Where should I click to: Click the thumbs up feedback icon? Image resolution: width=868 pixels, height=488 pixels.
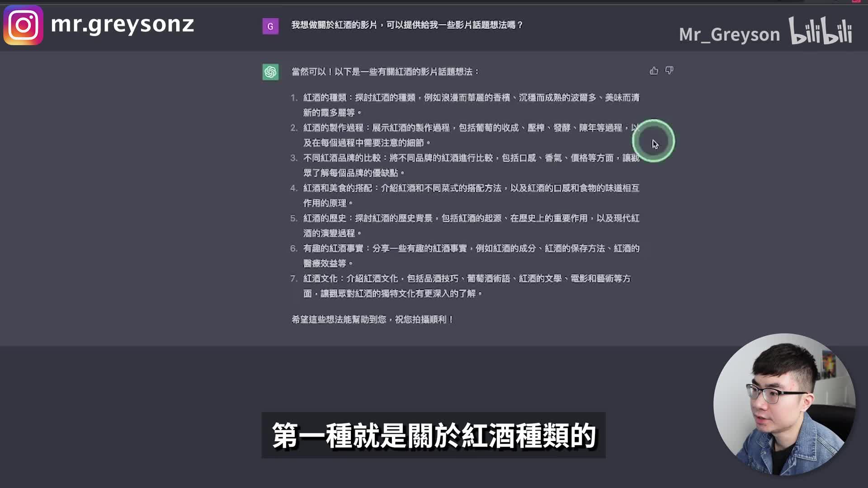click(x=654, y=71)
